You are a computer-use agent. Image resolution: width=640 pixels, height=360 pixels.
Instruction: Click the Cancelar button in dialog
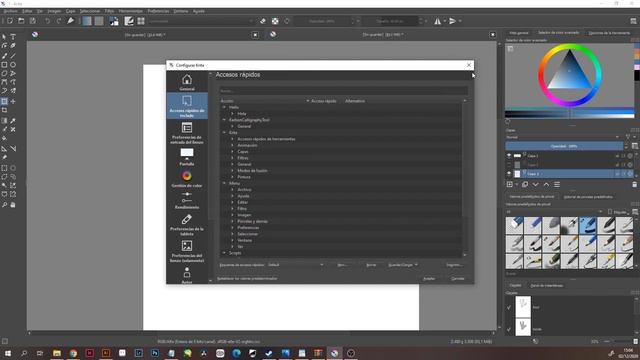point(458,278)
